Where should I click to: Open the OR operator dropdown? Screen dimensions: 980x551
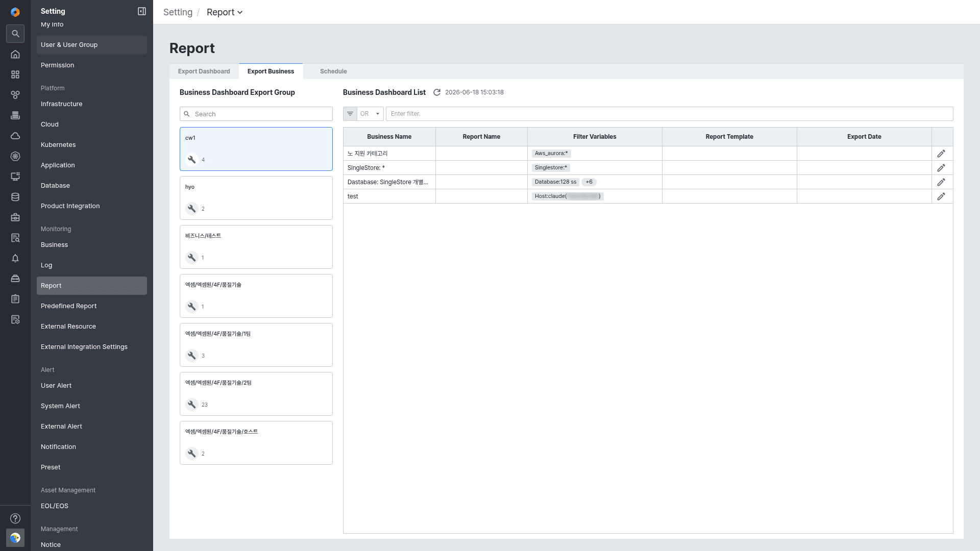(x=371, y=114)
